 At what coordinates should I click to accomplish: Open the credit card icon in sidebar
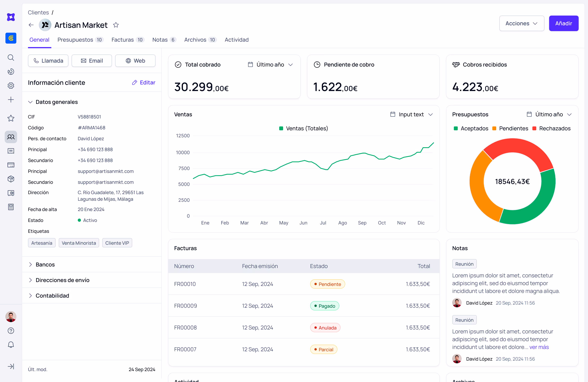[x=11, y=165]
